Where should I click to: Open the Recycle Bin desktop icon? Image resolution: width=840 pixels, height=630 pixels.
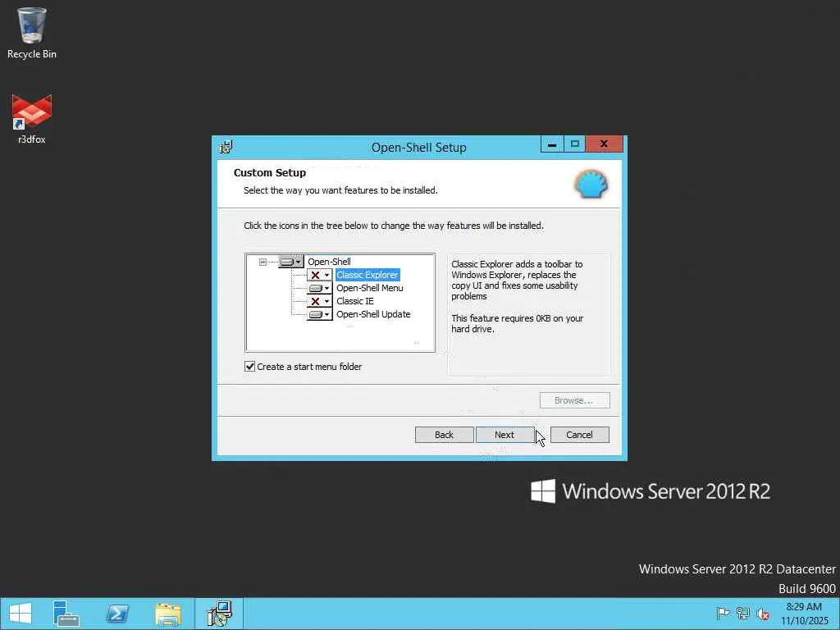point(32,33)
